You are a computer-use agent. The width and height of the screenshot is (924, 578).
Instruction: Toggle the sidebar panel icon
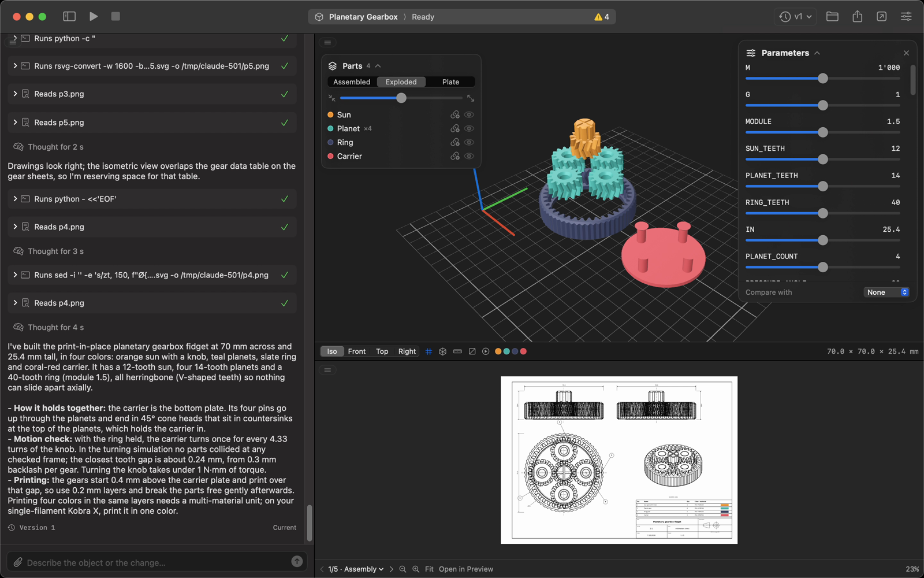(x=69, y=17)
